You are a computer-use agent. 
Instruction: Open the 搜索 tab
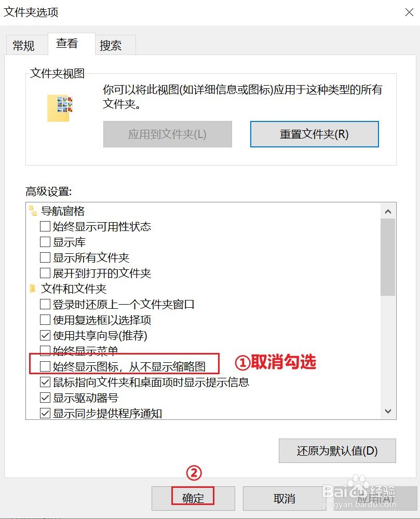point(111,45)
